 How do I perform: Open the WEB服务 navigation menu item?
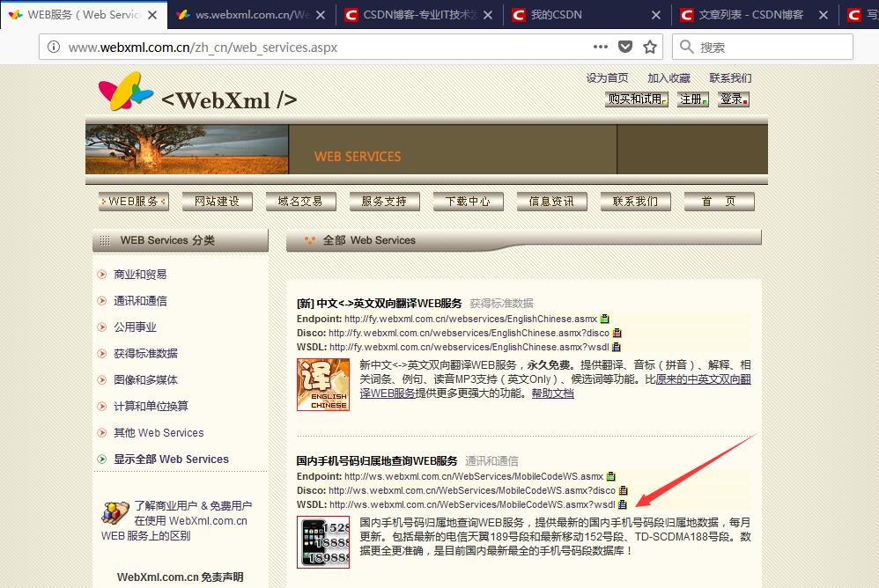pyautogui.click(x=133, y=202)
